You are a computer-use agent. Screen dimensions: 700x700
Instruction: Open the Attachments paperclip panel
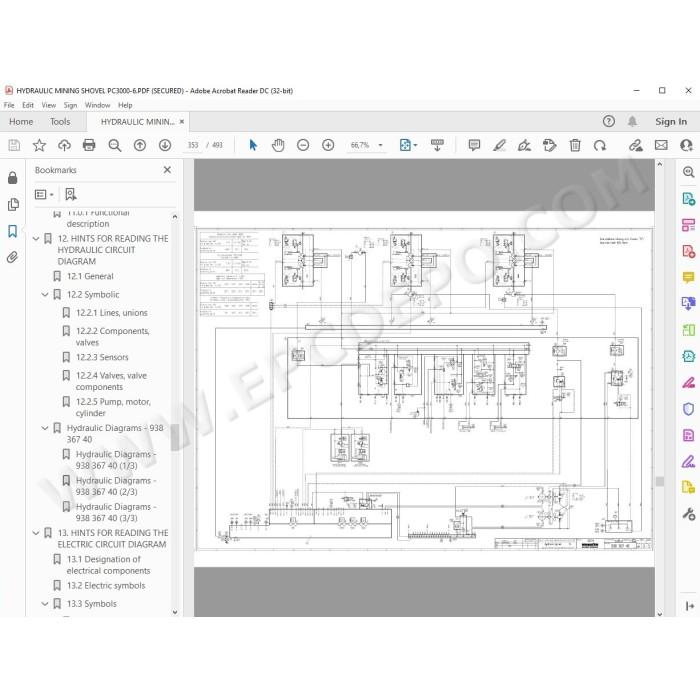point(12,258)
